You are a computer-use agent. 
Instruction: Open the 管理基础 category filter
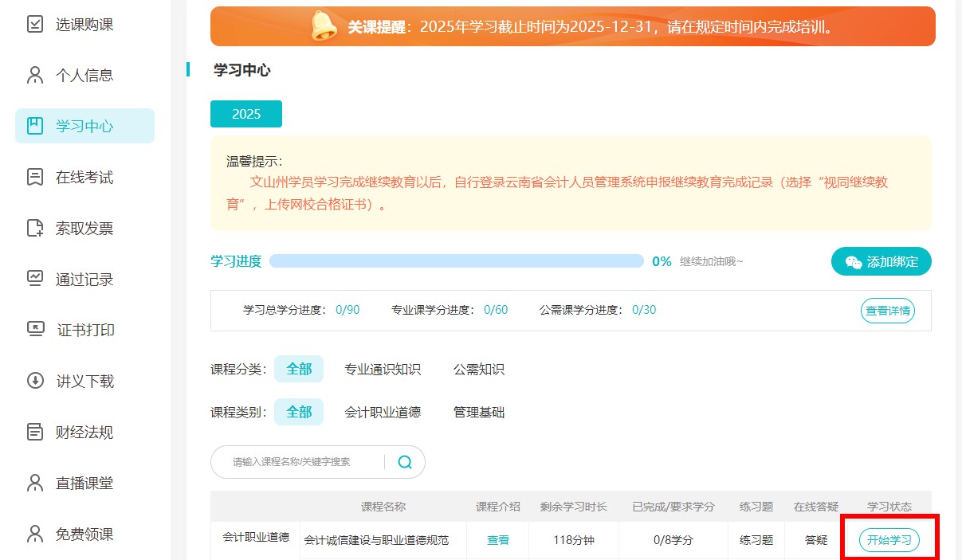479,412
